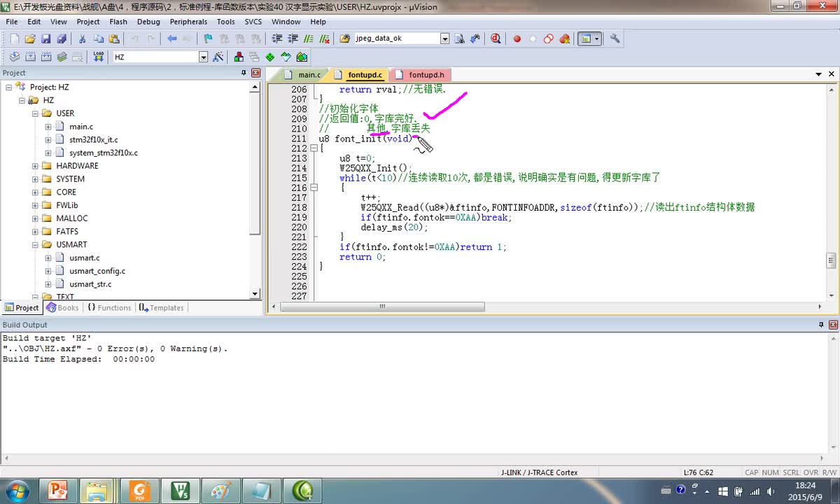Viewport: 840px width, 504px height.
Task: Open the Peripherals menu
Action: point(188,22)
